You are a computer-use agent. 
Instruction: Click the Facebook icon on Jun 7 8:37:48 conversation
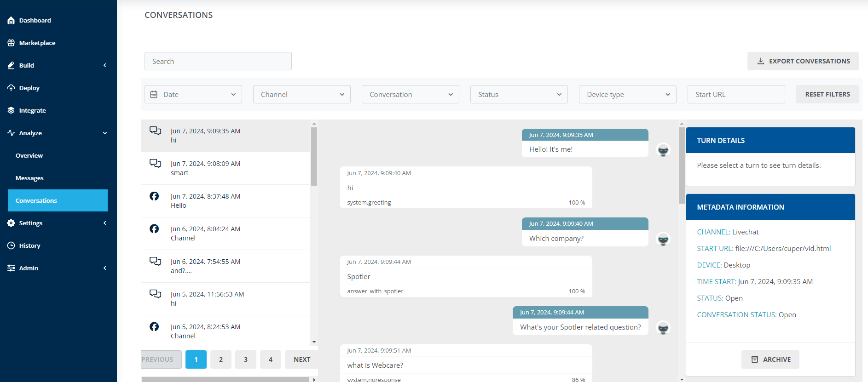(154, 196)
